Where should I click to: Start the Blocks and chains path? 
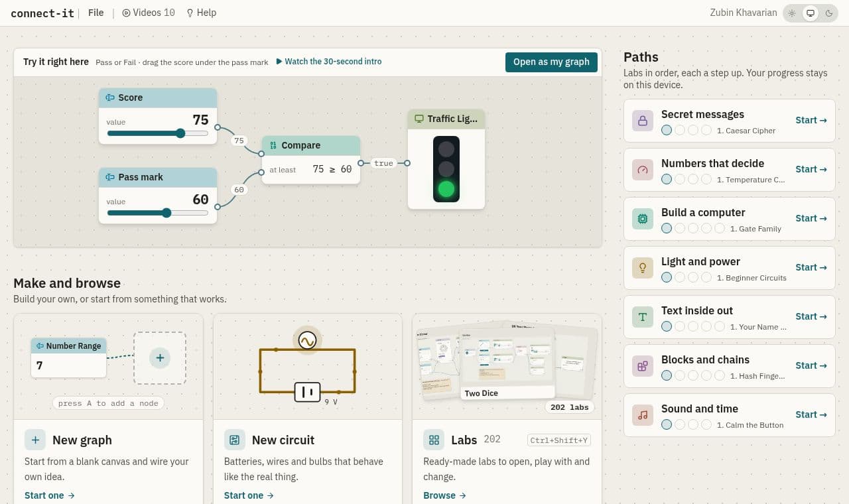click(x=811, y=365)
